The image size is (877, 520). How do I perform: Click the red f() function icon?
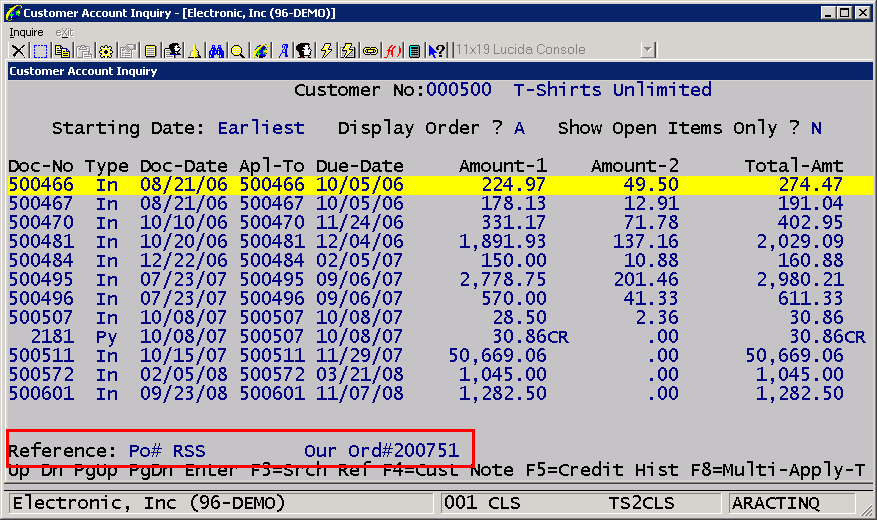click(393, 51)
